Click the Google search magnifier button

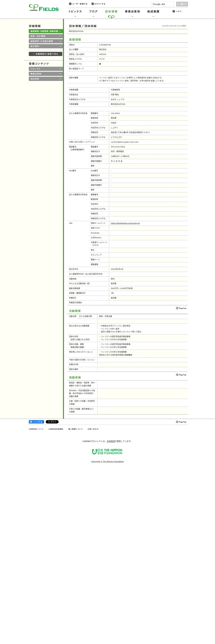(x=182, y=4)
